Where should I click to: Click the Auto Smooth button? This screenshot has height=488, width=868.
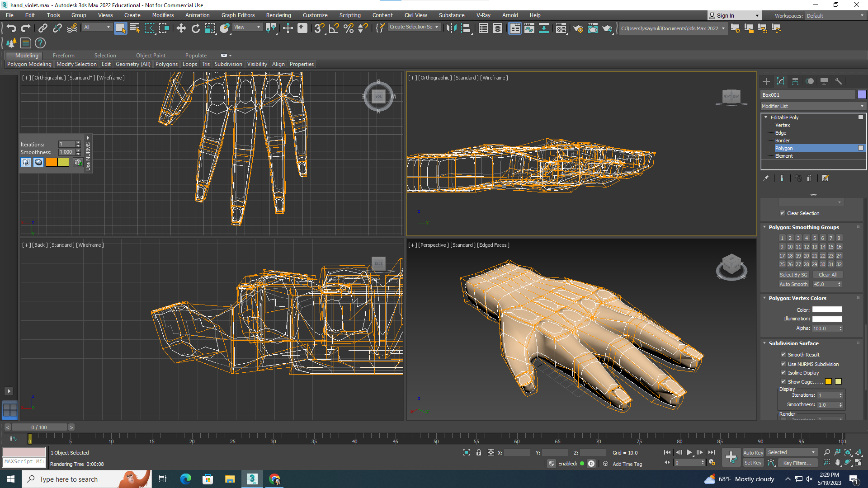pos(793,284)
